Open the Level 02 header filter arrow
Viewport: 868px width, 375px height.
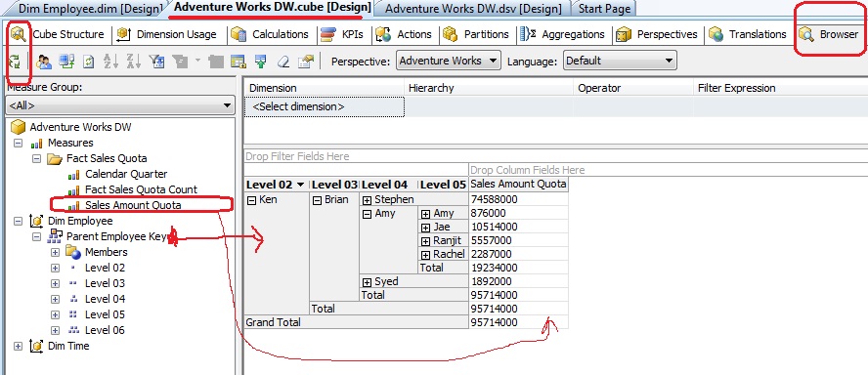(301, 185)
